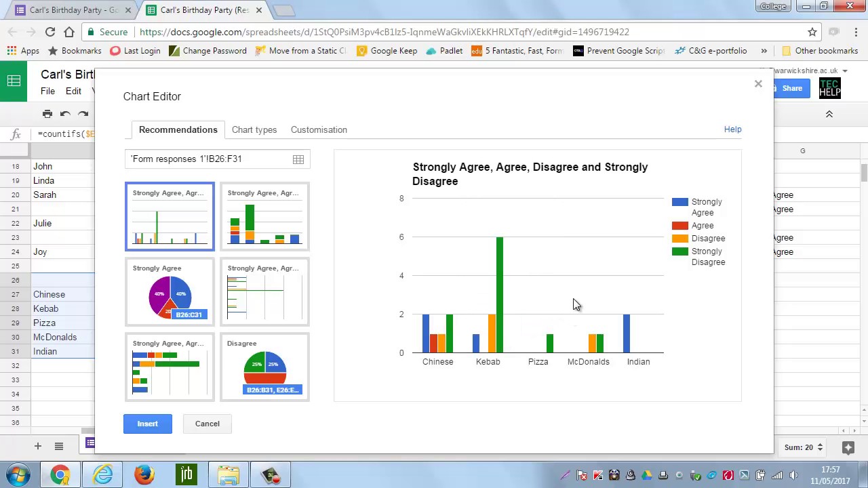868x488 pixels.
Task: Open the Last Login bookmark
Action: click(135, 51)
